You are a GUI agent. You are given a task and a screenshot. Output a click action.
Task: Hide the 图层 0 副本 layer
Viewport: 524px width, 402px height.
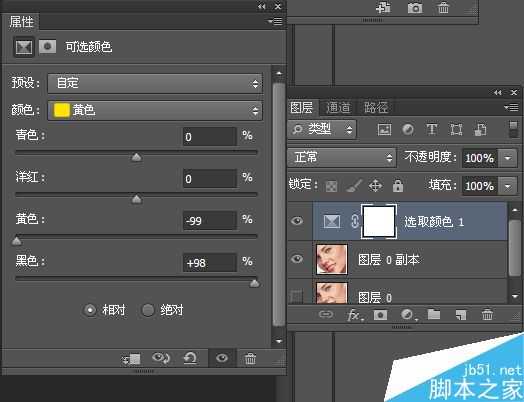tap(297, 259)
